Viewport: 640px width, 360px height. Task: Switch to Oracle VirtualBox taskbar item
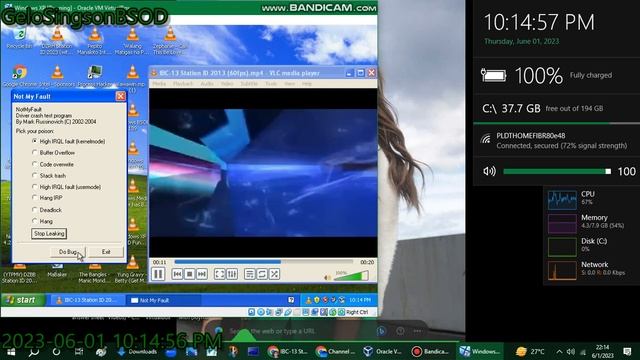383,351
